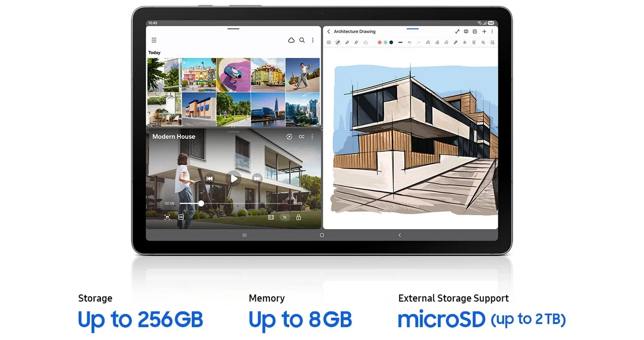Undo the last drawing stroke
This screenshot has width=644, height=340.
coord(410,43)
